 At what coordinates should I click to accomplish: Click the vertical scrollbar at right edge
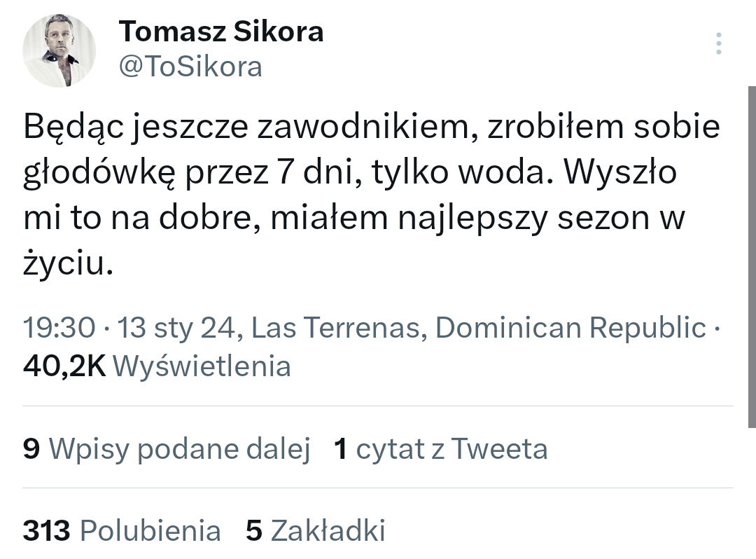(752, 256)
